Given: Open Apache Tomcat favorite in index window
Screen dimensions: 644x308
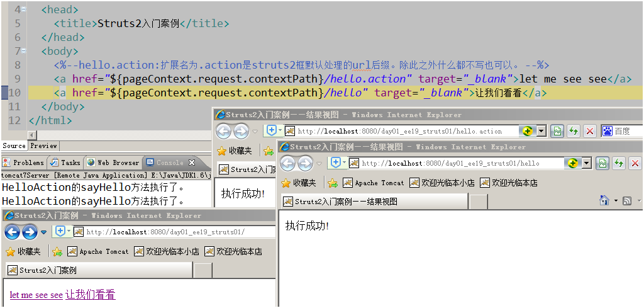Looking at the screenshot, I should point(97,251).
